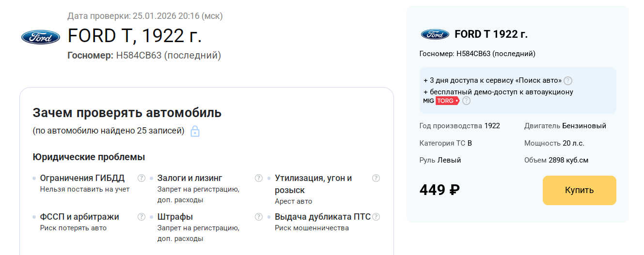
Task: Click the FORD T, 1922 г. main heading
Action: 134,36
